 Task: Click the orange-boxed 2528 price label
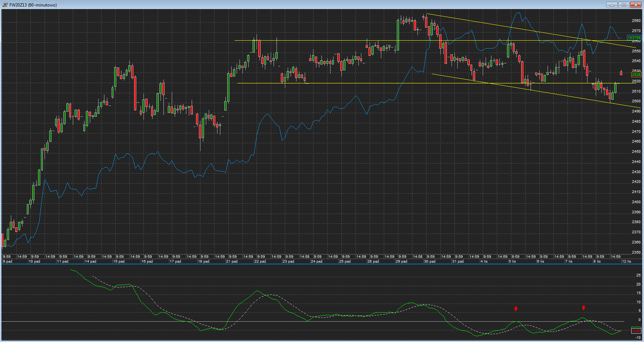(636, 74)
